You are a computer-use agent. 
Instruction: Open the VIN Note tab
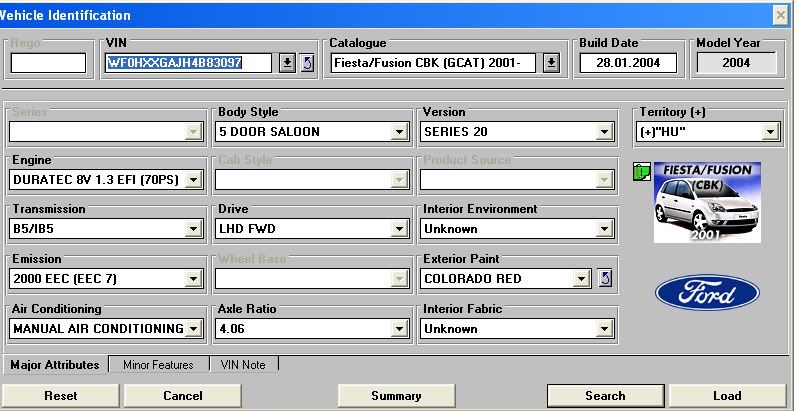pyautogui.click(x=243, y=365)
